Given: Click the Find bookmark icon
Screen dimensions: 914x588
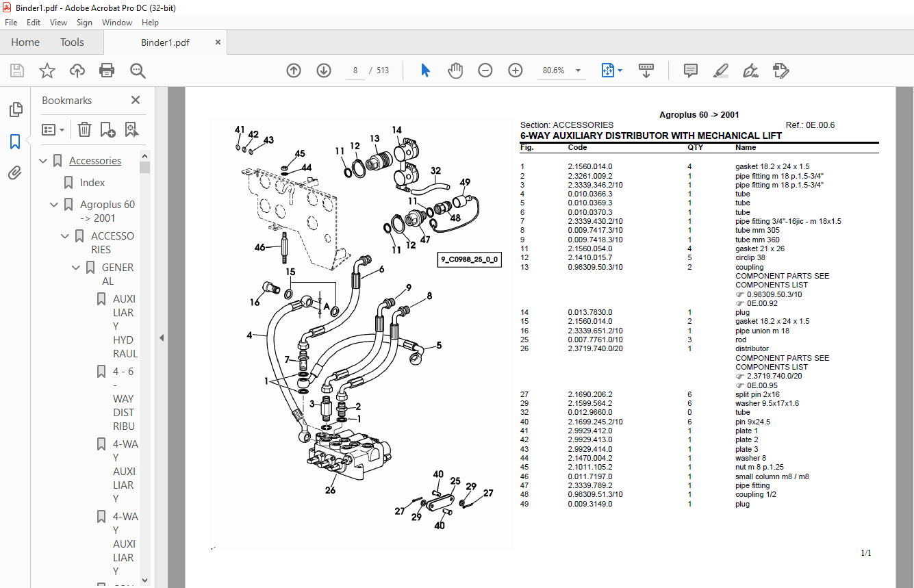Looking at the screenshot, I should [x=131, y=129].
